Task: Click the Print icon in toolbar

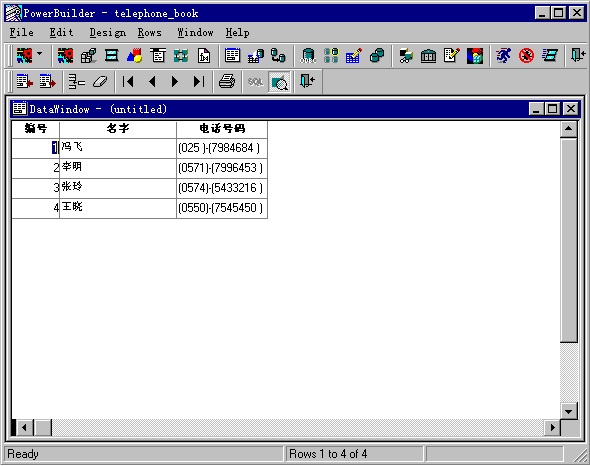Action: pyautogui.click(x=227, y=81)
